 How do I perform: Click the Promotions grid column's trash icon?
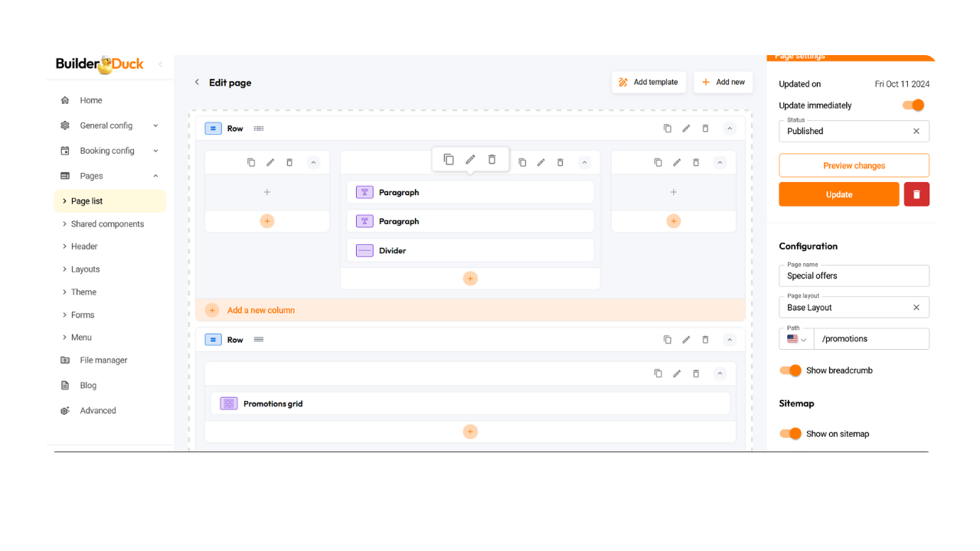(696, 373)
